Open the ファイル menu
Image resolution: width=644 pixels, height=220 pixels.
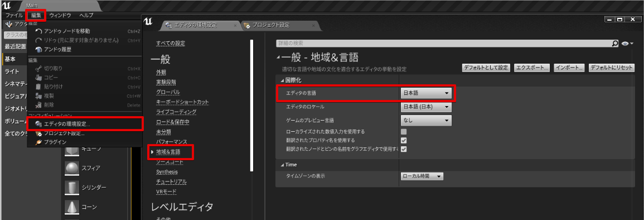(14, 15)
